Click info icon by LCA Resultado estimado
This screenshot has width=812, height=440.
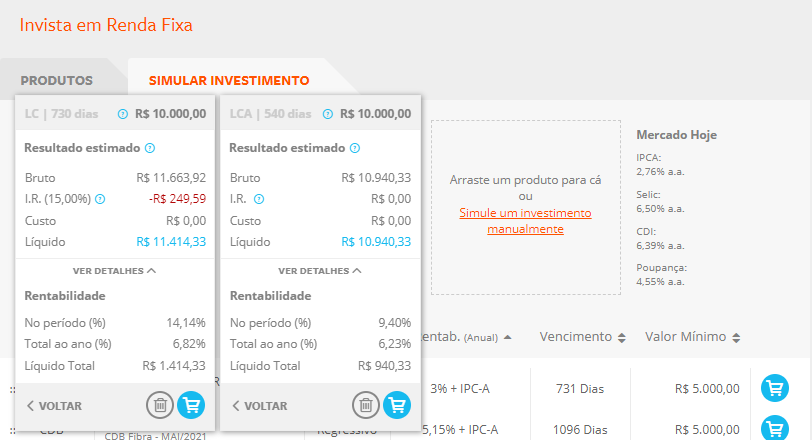(354, 148)
